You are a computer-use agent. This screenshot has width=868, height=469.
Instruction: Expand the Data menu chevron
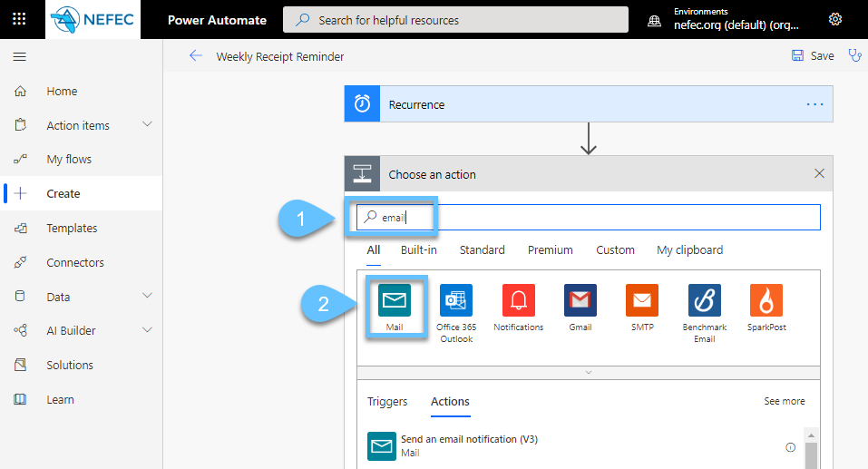click(x=147, y=296)
